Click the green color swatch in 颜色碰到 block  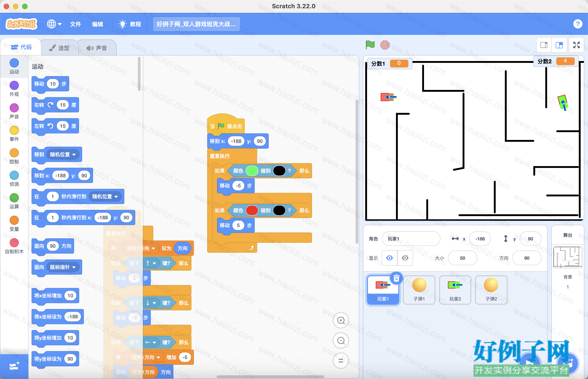[x=252, y=170]
